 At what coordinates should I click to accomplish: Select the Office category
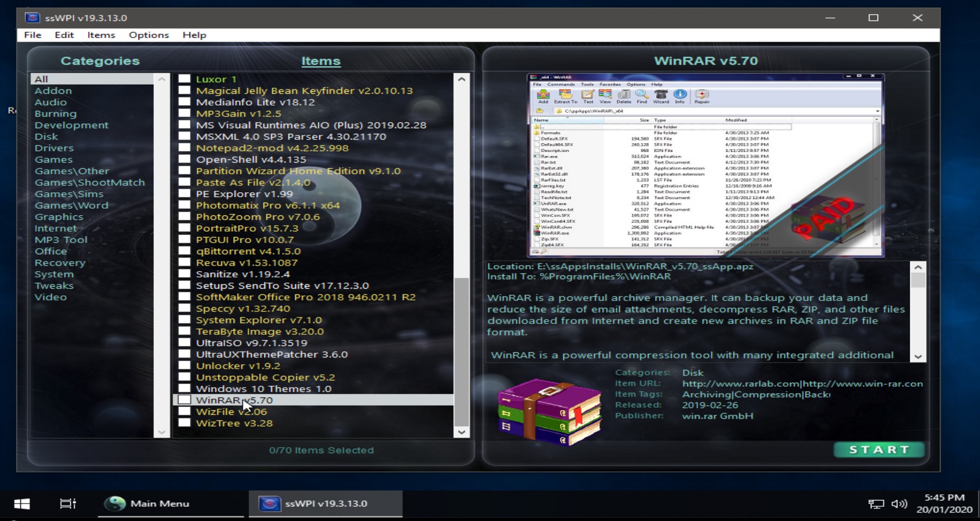tap(50, 251)
